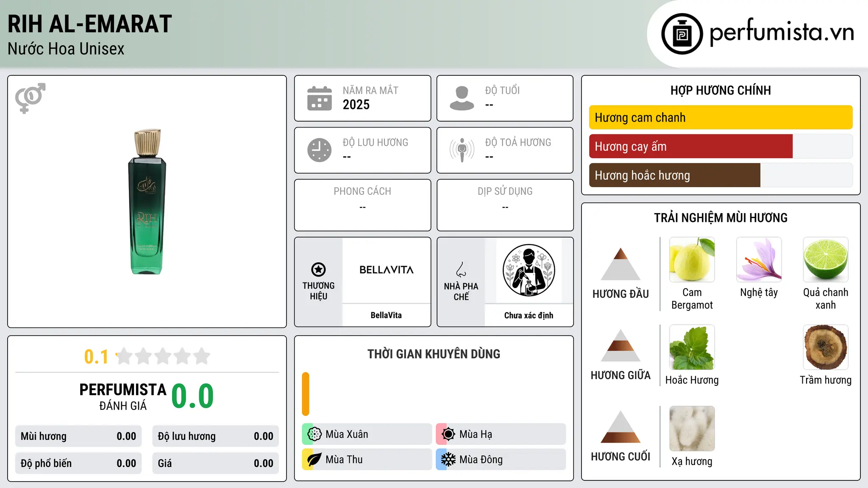Image resolution: width=868 pixels, height=488 pixels.
Task: Click the Cam Bergamot note name
Action: 692,299
